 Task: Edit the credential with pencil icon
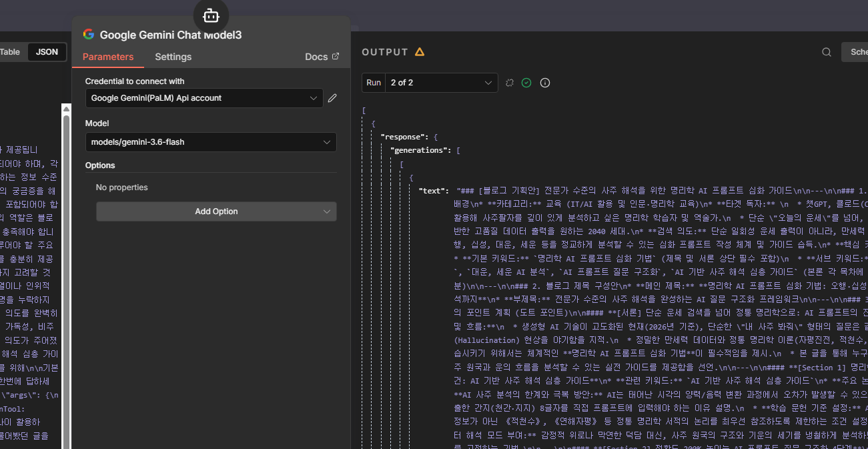[x=332, y=98]
